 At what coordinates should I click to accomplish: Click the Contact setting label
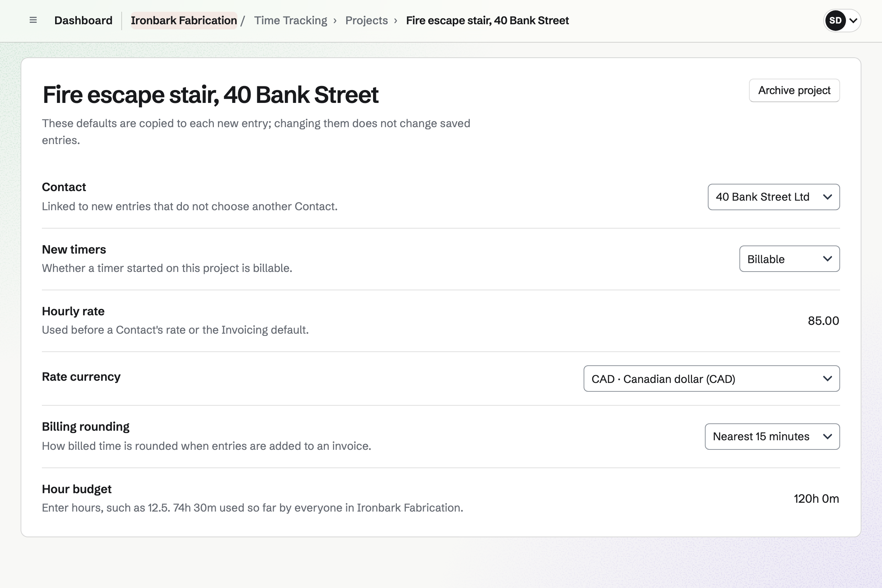[x=64, y=187]
